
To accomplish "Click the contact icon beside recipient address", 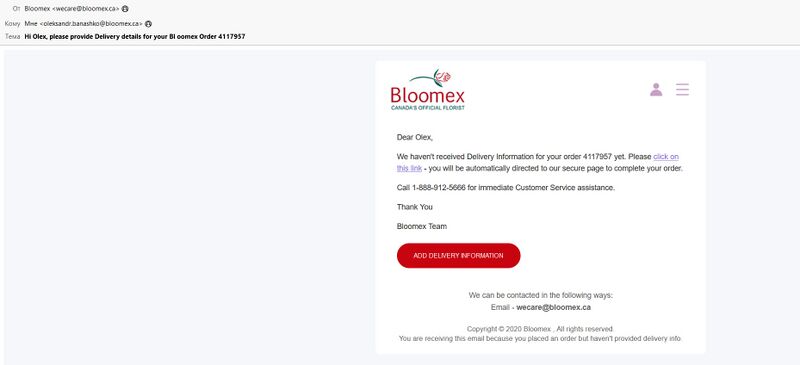I will (x=148, y=23).
